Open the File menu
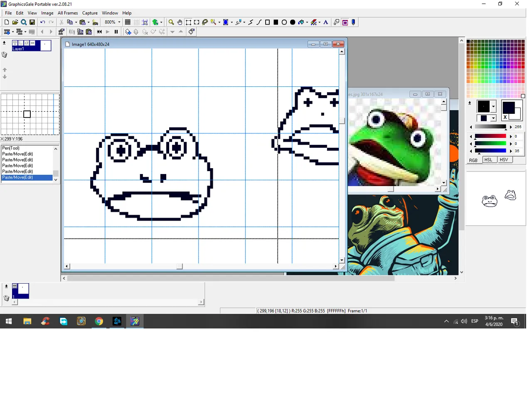The height and width of the screenshot is (397, 532). pyautogui.click(x=8, y=13)
